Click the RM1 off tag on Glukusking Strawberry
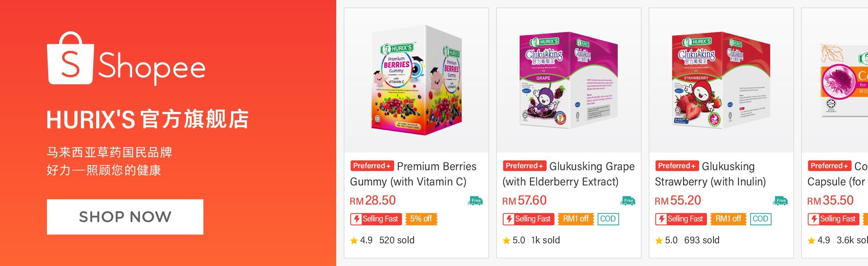The image size is (868, 266). [x=728, y=219]
